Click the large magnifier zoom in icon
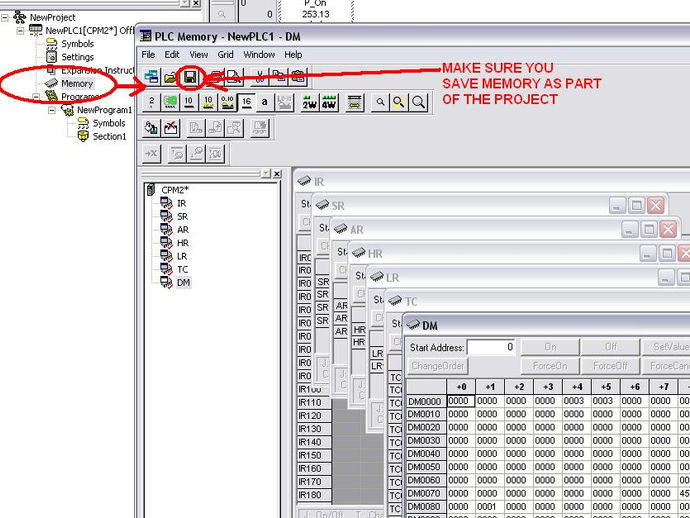Image resolution: width=690 pixels, height=518 pixels. click(x=418, y=103)
